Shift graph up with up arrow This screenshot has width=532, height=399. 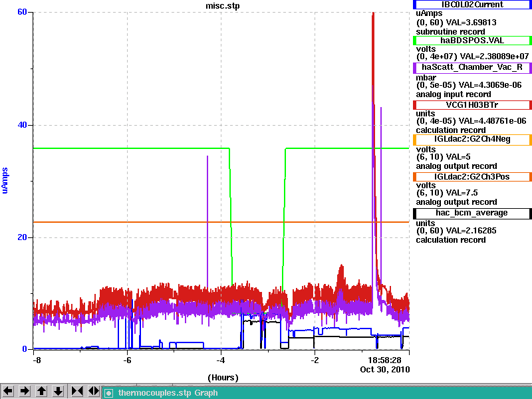(x=41, y=391)
